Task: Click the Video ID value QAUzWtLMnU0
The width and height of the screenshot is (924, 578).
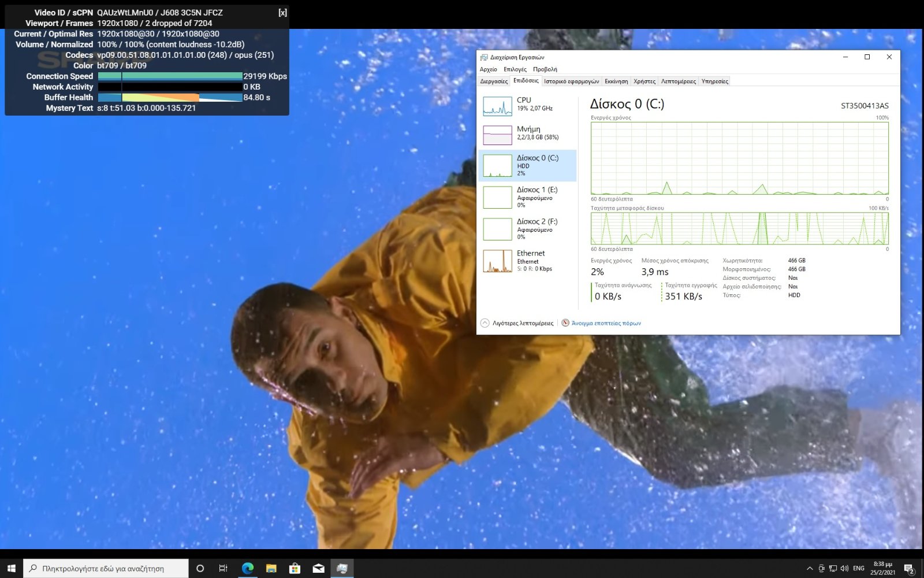Action: click(x=125, y=13)
